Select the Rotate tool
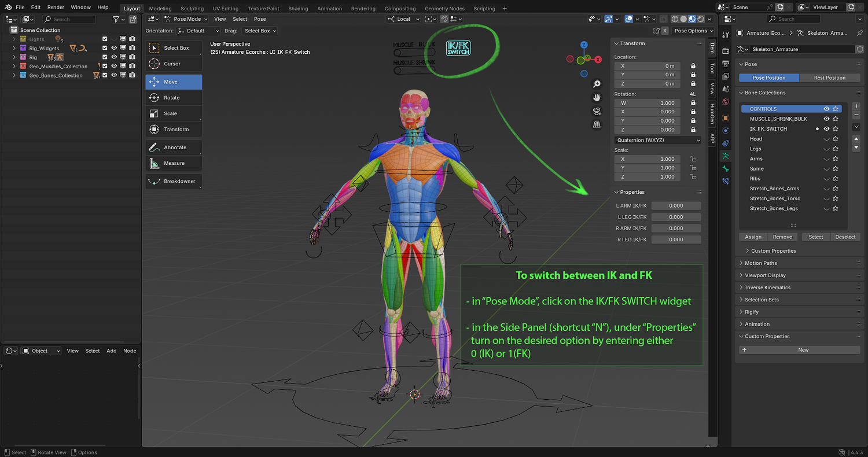868x457 pixels. [x=174, y=98]
